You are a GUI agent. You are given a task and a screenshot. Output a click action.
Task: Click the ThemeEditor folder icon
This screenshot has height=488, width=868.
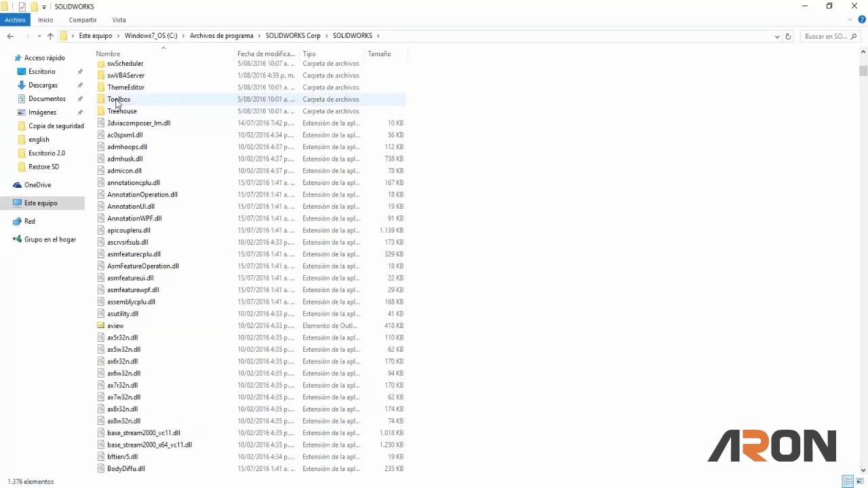click(101, 87)
